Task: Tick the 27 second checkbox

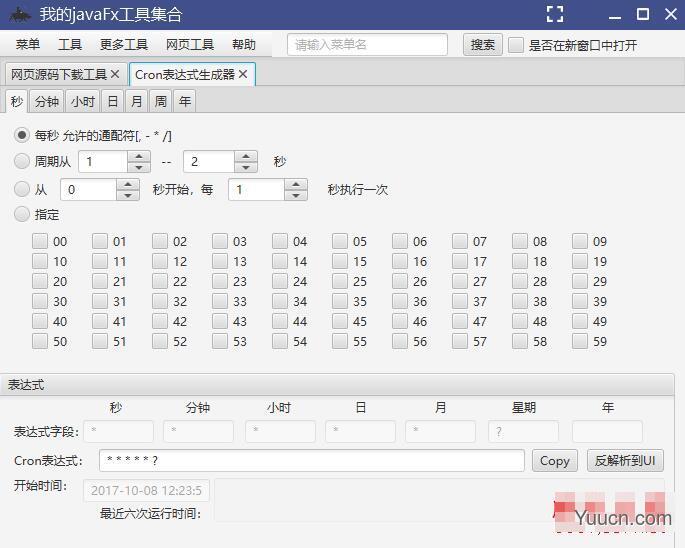Action: 460,281
